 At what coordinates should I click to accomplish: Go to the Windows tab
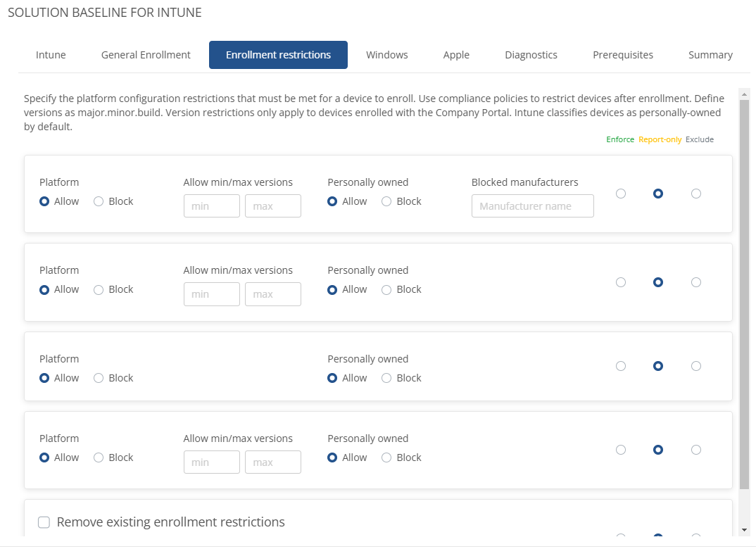(386, 55)
